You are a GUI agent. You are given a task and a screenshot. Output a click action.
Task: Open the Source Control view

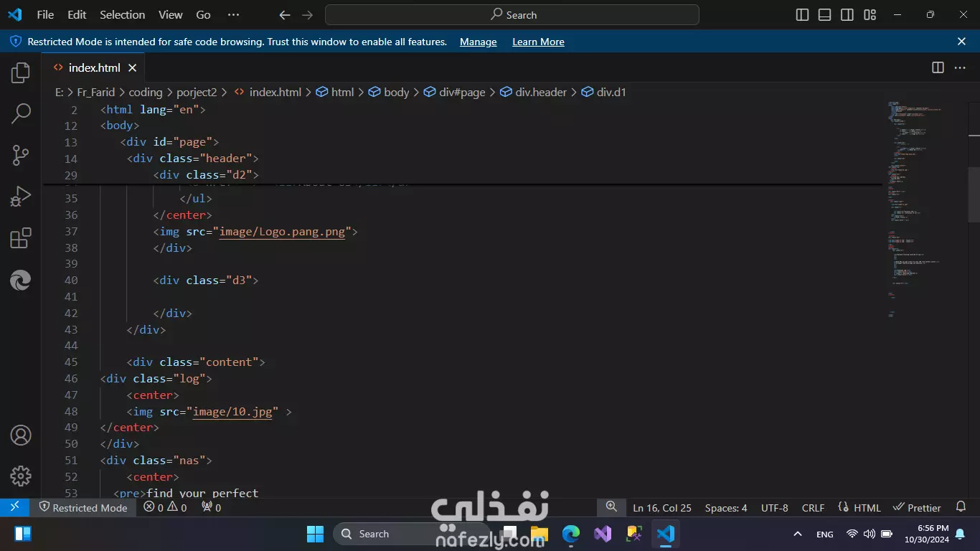pos(21,154)
